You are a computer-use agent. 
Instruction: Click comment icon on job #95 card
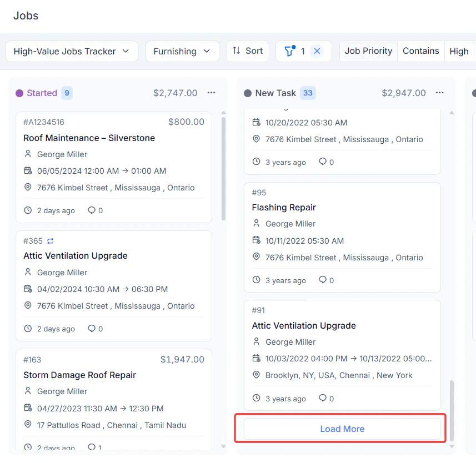pos(322,280)
